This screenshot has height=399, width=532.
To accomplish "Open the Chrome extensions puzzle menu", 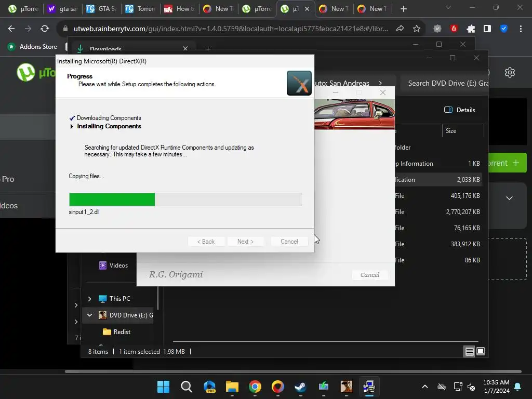I will pos(471,29).
